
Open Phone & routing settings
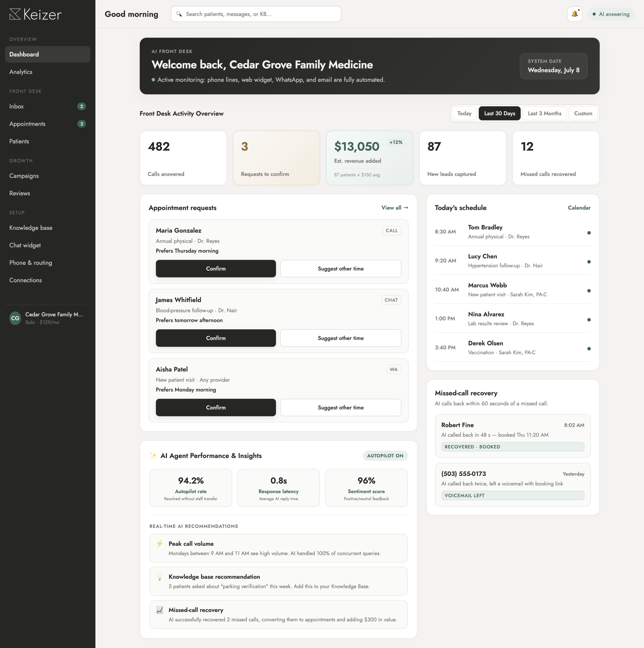tap(48, 263)
